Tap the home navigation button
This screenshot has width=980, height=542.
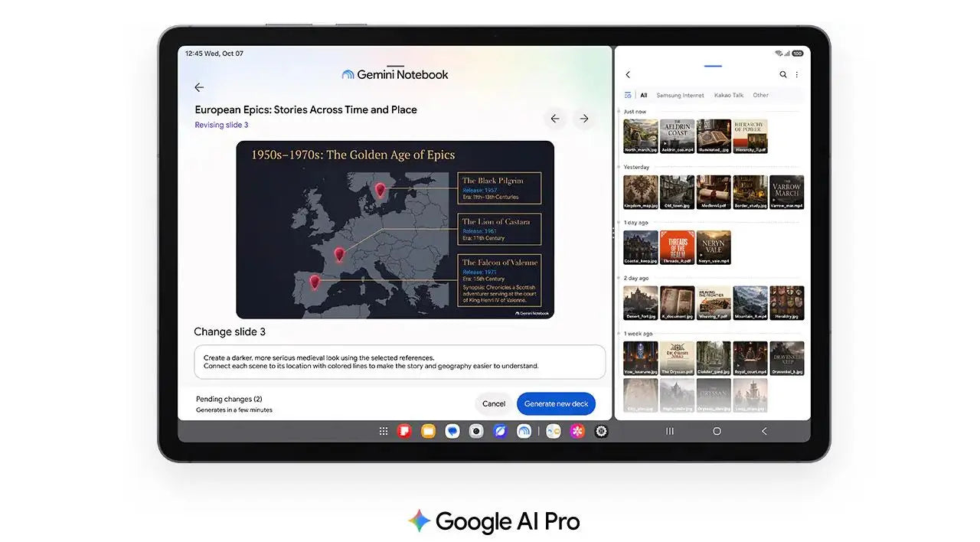click(x=717, y=432)
